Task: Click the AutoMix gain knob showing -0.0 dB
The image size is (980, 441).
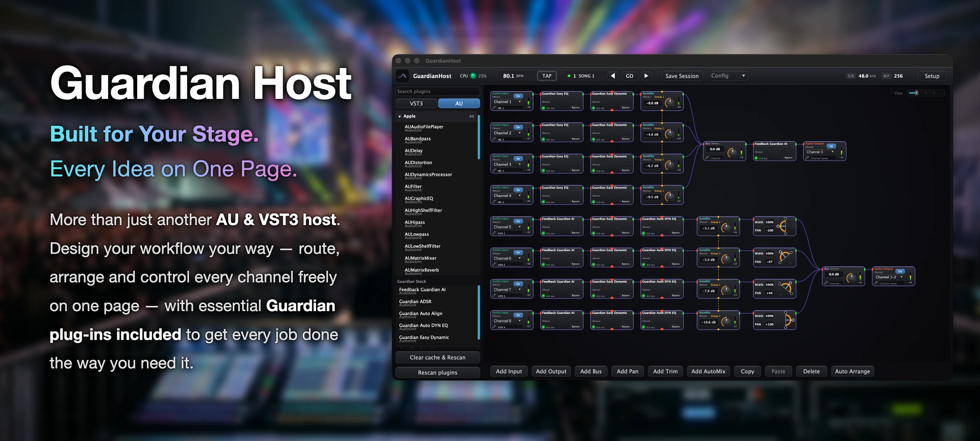Action: (x=669, y=103)
